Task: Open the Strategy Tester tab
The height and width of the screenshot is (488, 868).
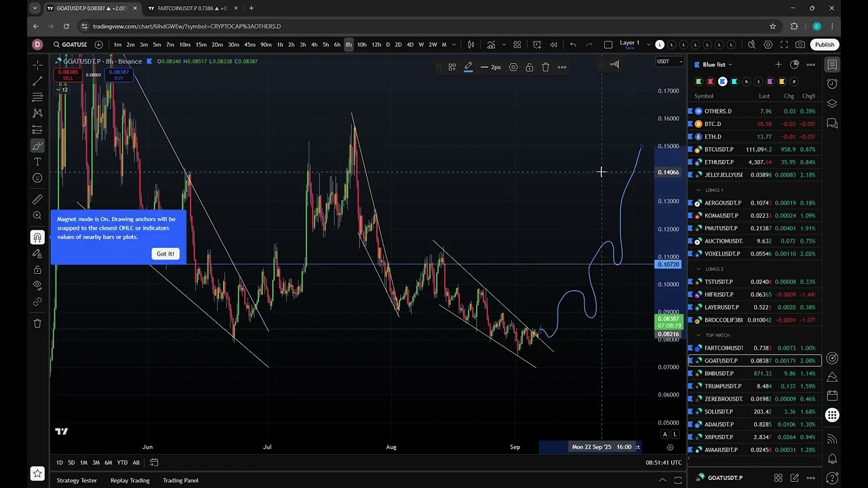Action: tap(77, 481)
